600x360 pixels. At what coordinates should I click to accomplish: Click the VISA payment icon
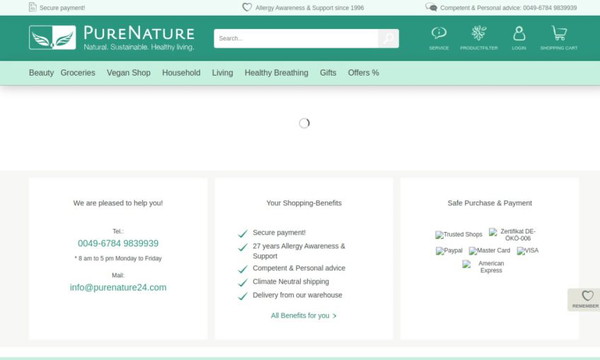pyautogui.click(x=528, y=251)
